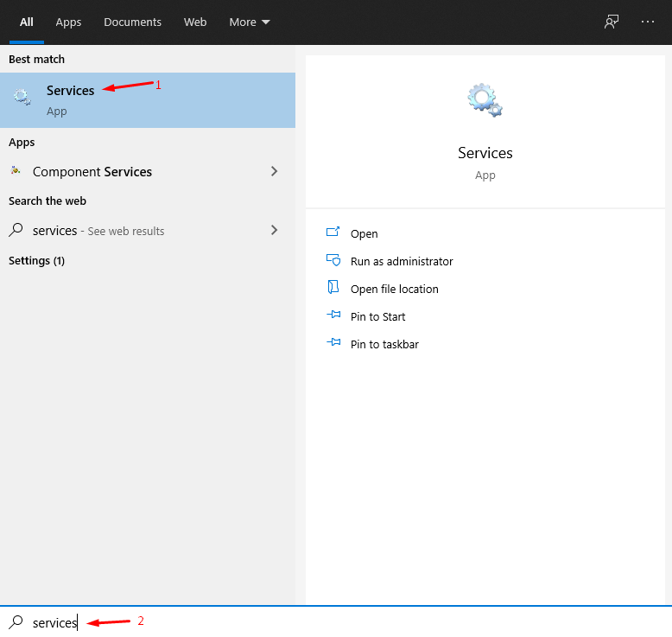This screenshot has width=672, height=637.
Task: Choose Pin to taskbar
Action: (x=384, y=344)
